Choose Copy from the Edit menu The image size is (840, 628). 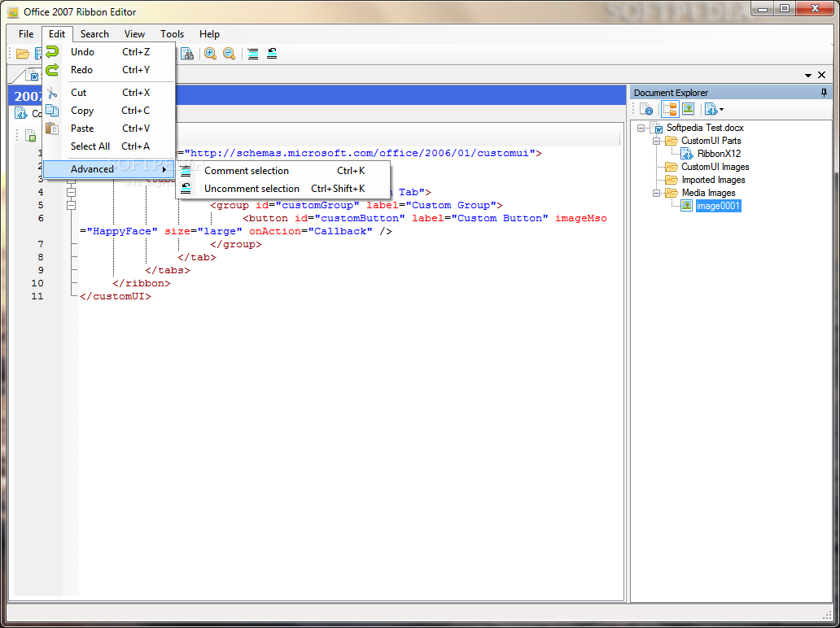point(109,111)
